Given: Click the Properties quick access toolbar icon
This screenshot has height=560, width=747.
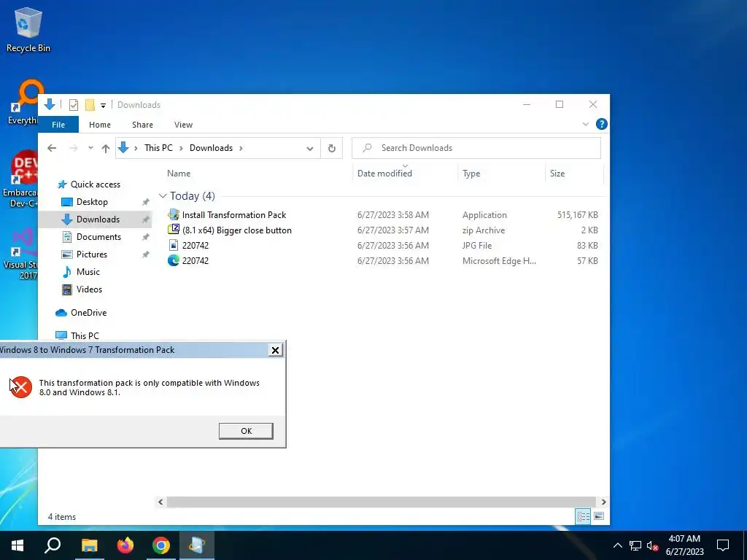Looking at the screenshot, I should tap(74, 105).
